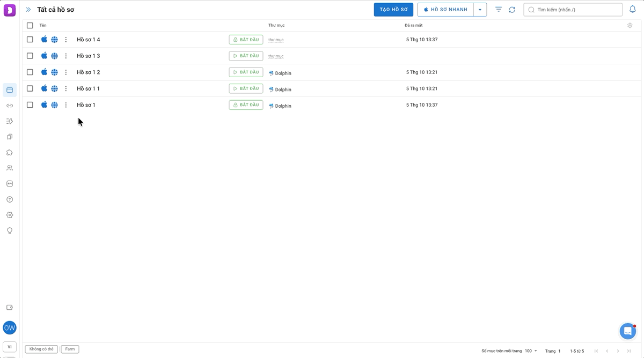Tick the select-all checkbox in table header
Image resolution: width=644 pixels, height=358 pixels.
pyautogui.click(x=30, y=25)
